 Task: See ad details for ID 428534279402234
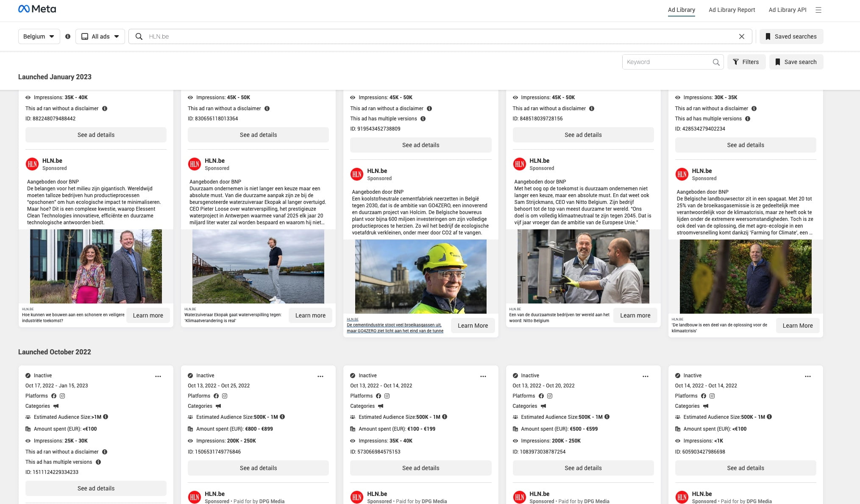coord(746,145)
